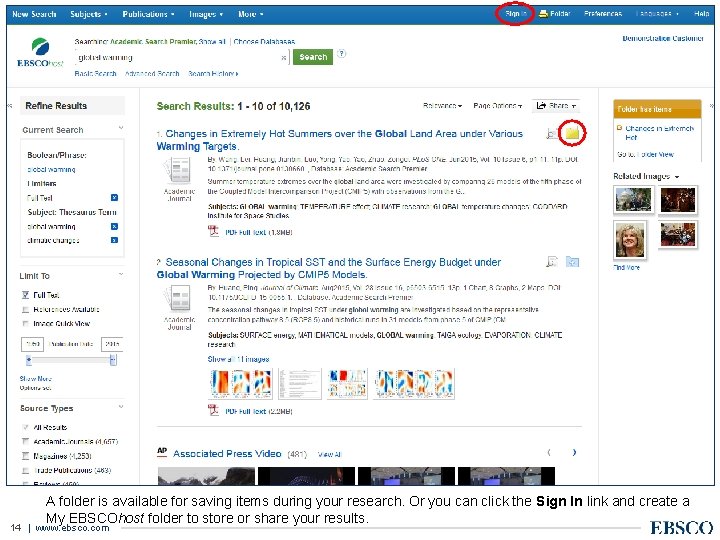Viewport: 720px width, 540px height.
Task: Click New Search menu item
Action: [x=34, y=14]
